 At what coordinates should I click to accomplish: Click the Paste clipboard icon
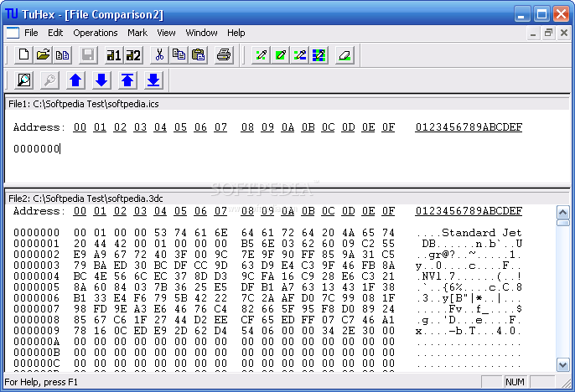pos(198,55)
